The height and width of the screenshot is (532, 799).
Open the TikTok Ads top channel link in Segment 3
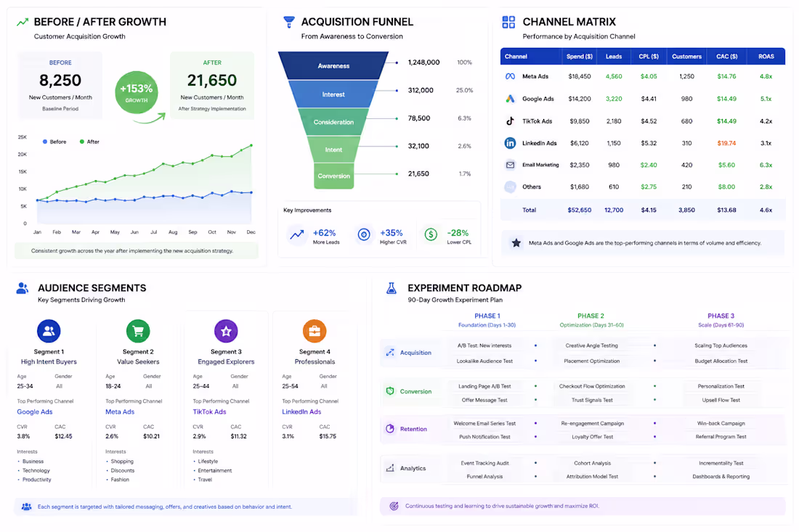click(209, 412)
